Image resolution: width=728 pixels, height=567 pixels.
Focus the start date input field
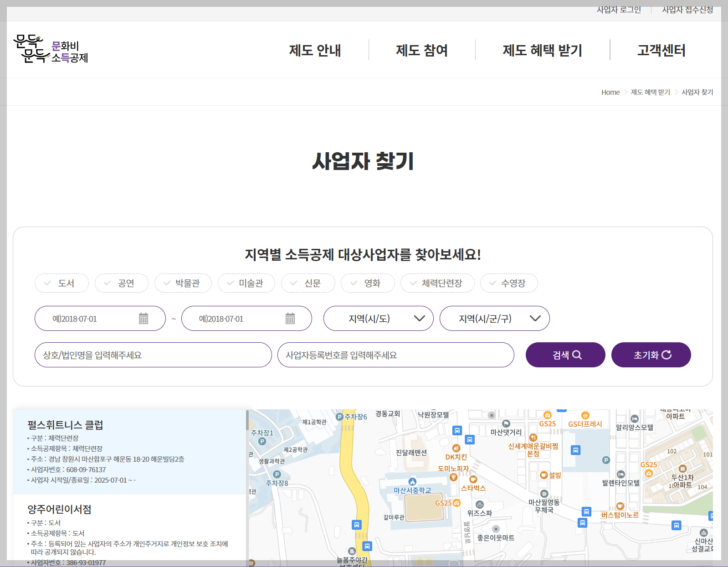(100, 318)
